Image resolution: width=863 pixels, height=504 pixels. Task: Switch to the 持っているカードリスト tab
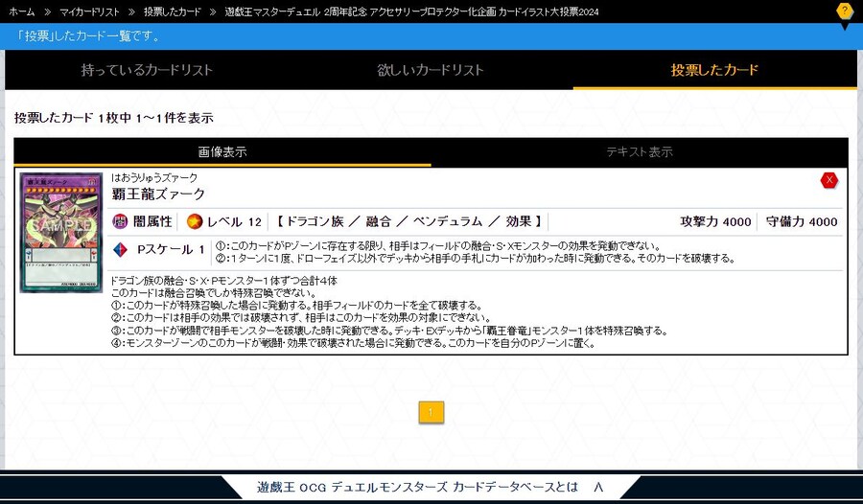click(147, 70)
